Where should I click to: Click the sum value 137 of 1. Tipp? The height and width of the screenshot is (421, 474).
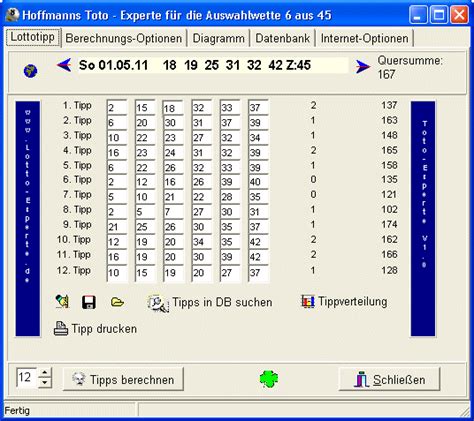point(389,105)
